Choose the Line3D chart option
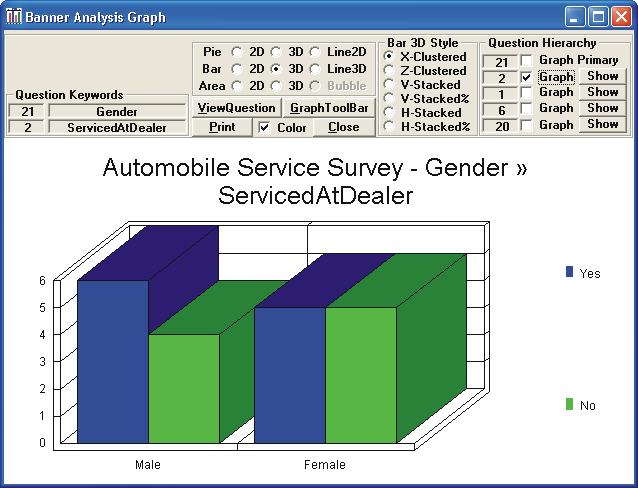The height and width of the screenshot is (488, 638). [315, 69]
